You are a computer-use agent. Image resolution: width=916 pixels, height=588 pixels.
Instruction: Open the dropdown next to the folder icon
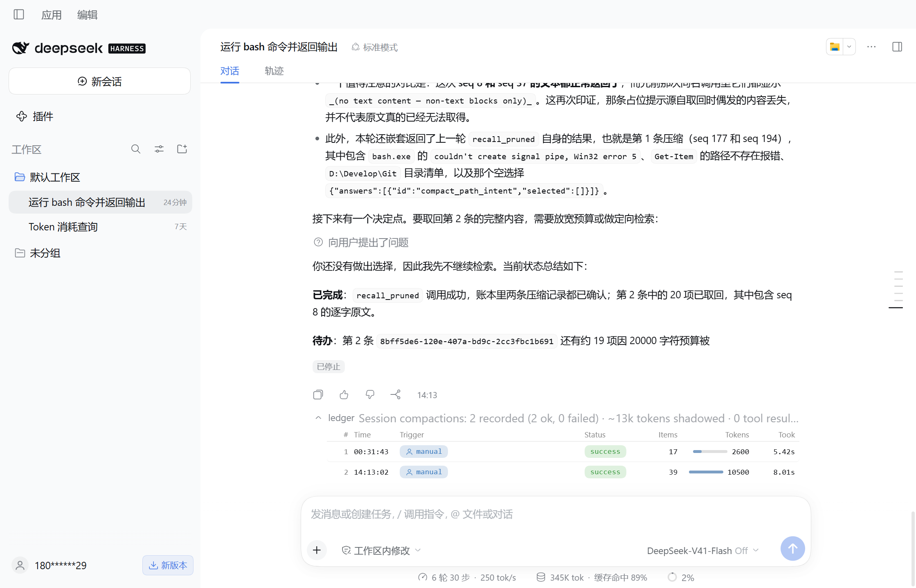pos(849,47)
